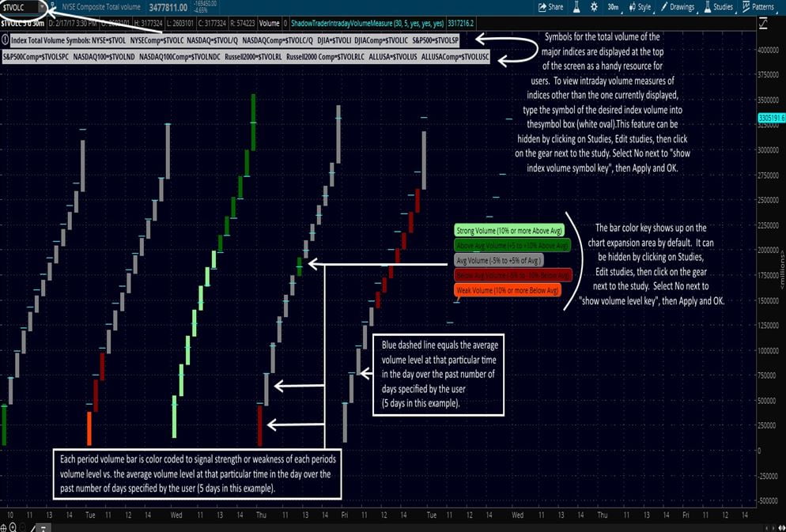The image size is (786, 532).
Task: Click the C: 3177324 close value
Action: (x=212, y=24)
